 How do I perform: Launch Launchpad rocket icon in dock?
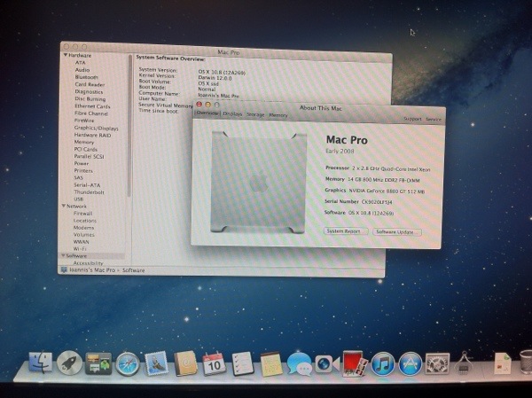pyautogui.click(x=69, y=363)
